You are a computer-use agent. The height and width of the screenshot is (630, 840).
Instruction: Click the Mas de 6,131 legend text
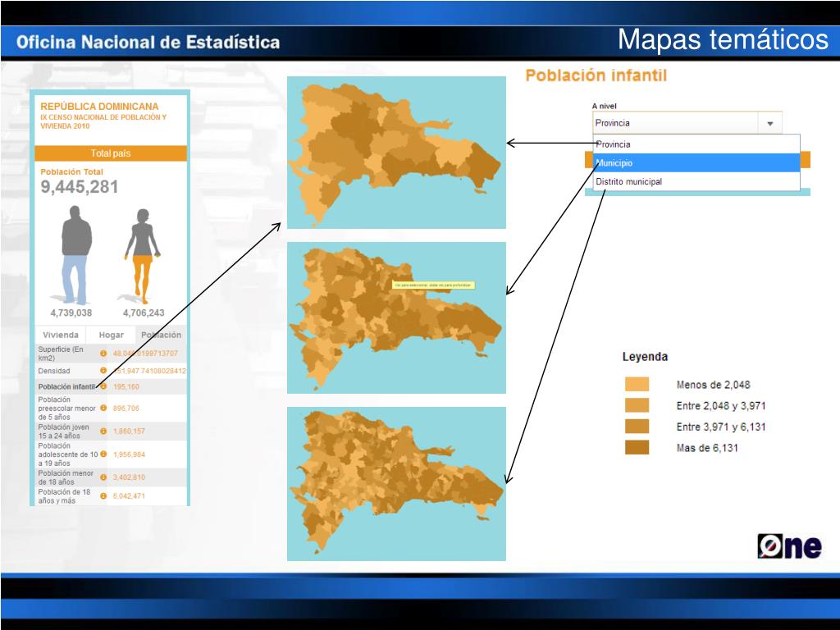(x=707, y=448)
